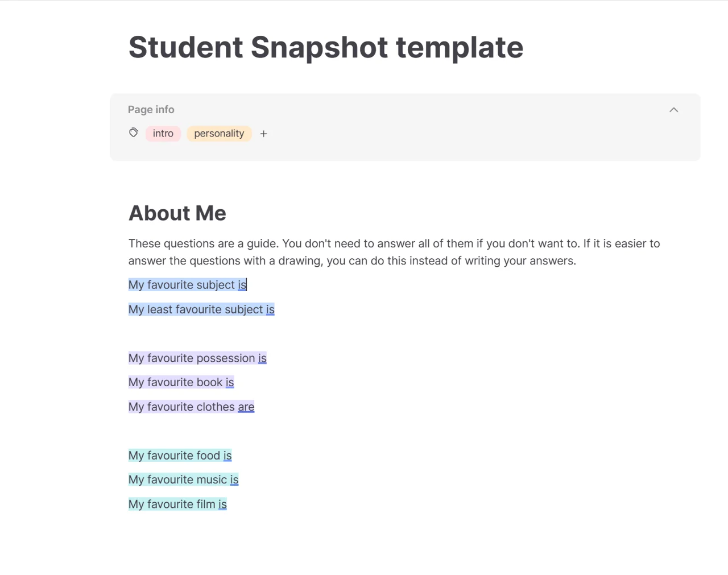Click the About Me heading
This screenshot has height=575, width=728.
pos(177,213)
